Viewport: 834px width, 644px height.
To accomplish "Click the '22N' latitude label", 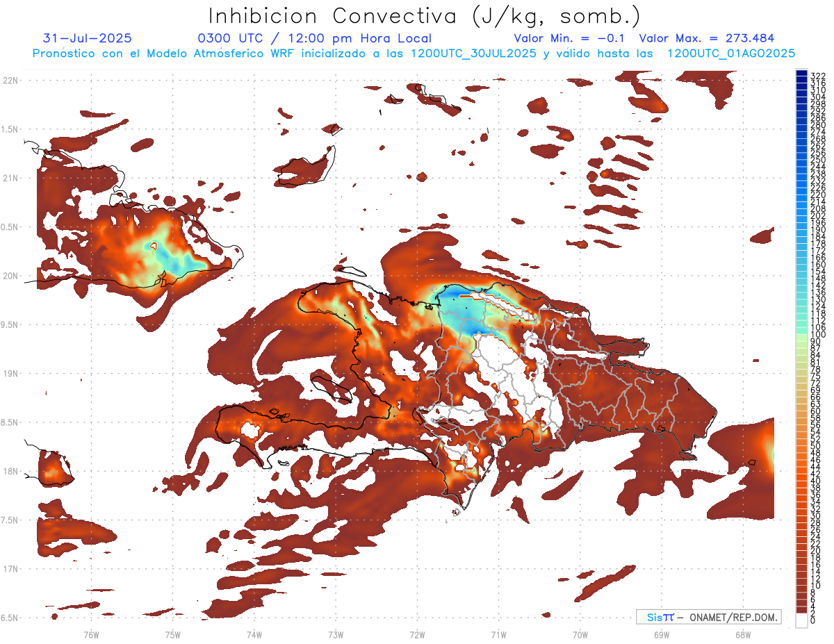I will pyautogui.click(x=10, y=81).
